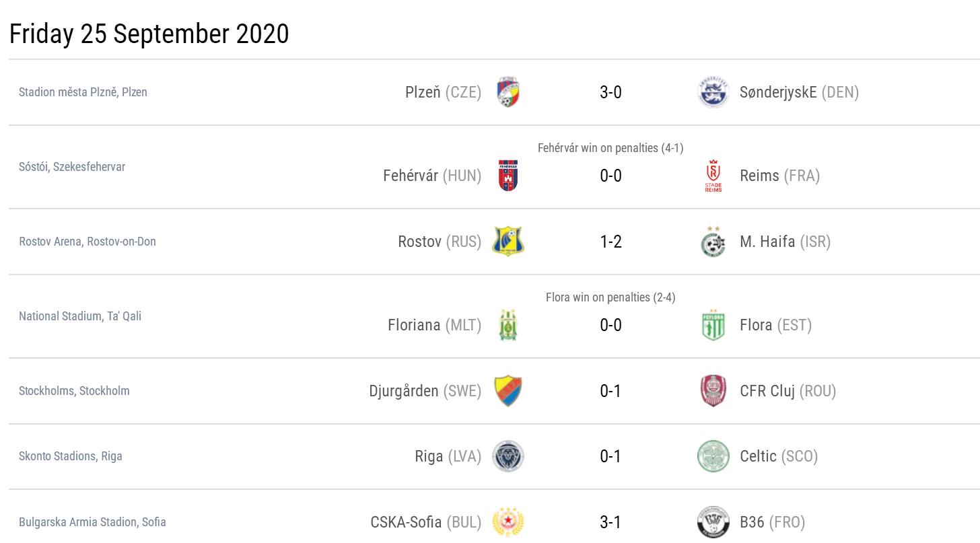Image resolution: width=980 pixels, height=543 pixels.
Task: Open the Rostov 1-2 match score
Action: pyautogui.click(x=610, y=242)
